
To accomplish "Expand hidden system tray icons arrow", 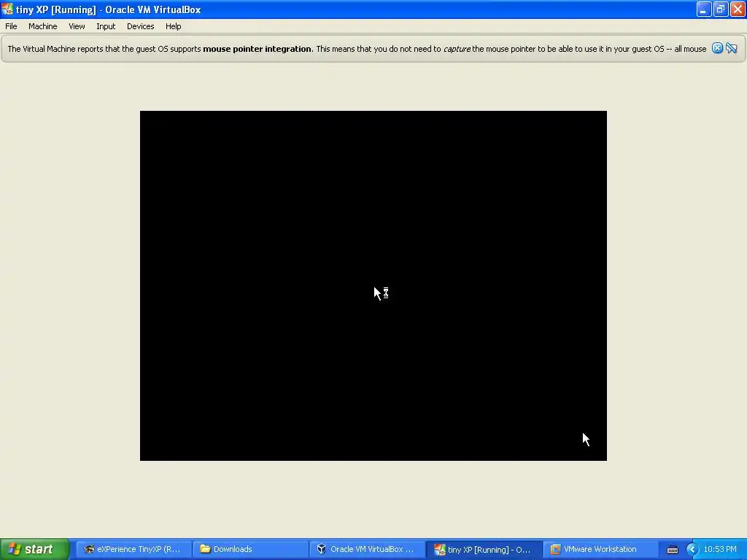I will coord(692,550).
